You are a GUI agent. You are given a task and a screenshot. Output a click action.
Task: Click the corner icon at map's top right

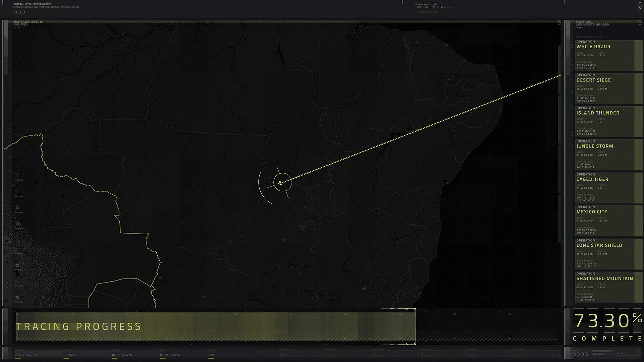point(559,22)
